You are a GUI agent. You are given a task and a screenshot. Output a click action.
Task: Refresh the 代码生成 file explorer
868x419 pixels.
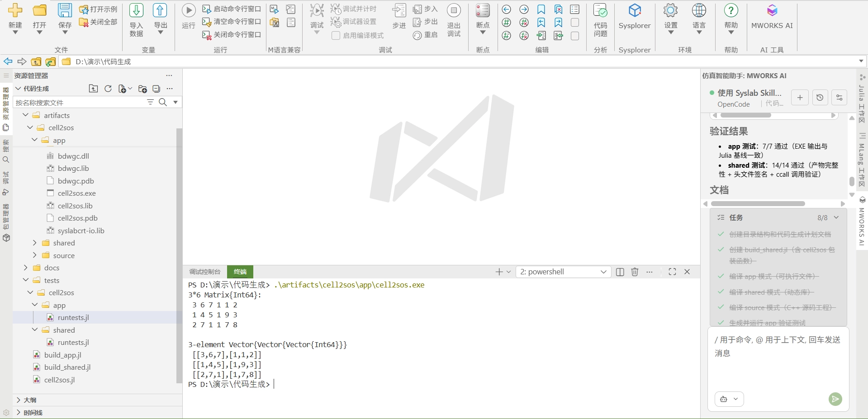click(108, 89)
